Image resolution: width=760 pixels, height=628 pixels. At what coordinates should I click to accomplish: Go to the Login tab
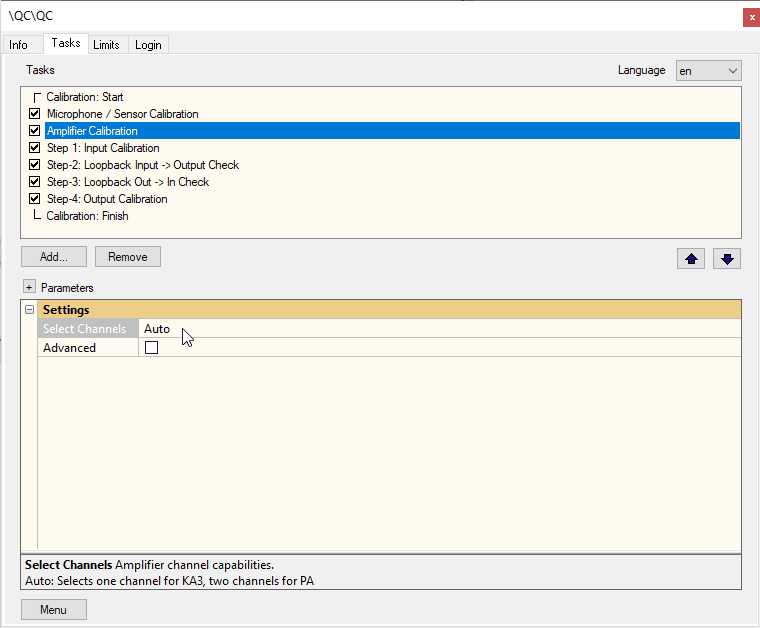click(x=148, y=45)
